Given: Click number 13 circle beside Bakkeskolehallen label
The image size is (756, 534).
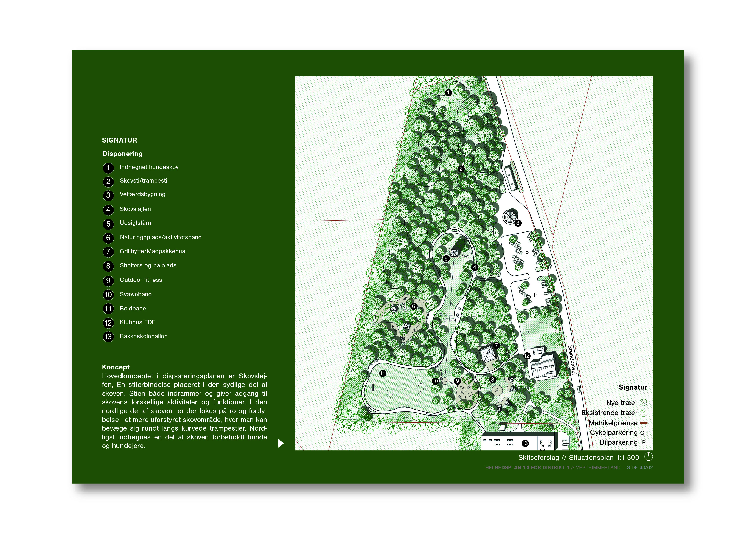Looking at the screenshot, I should (108, 337).
